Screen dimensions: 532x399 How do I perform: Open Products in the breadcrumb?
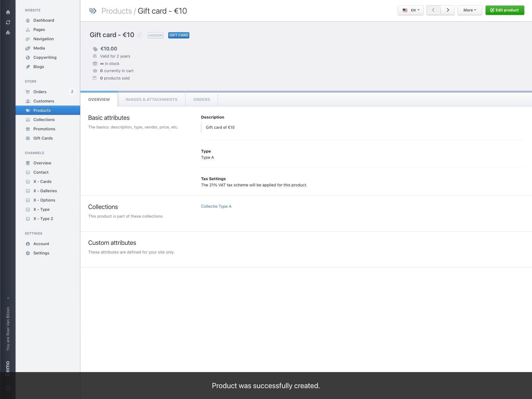coord(117,11)
